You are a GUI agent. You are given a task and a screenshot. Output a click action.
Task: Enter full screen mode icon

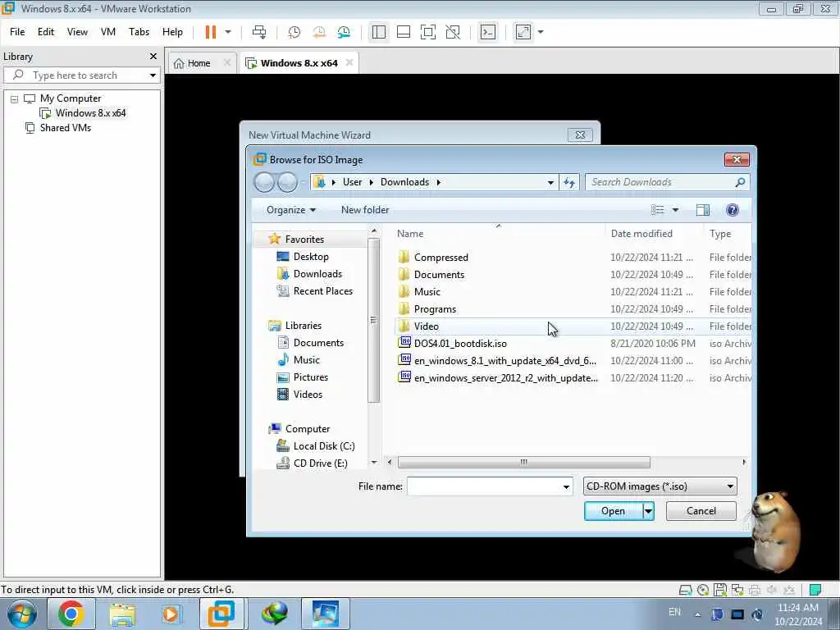(428, 32)
